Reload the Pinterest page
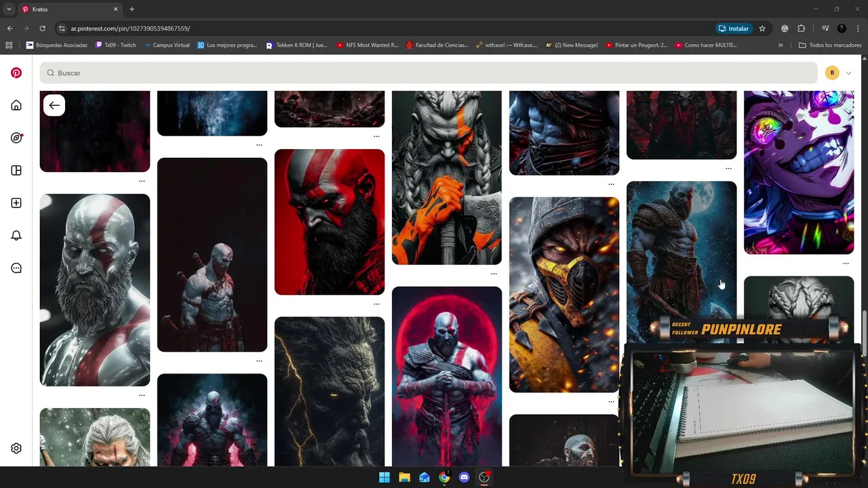The image size is (868, 488). [x=42, y=28]
